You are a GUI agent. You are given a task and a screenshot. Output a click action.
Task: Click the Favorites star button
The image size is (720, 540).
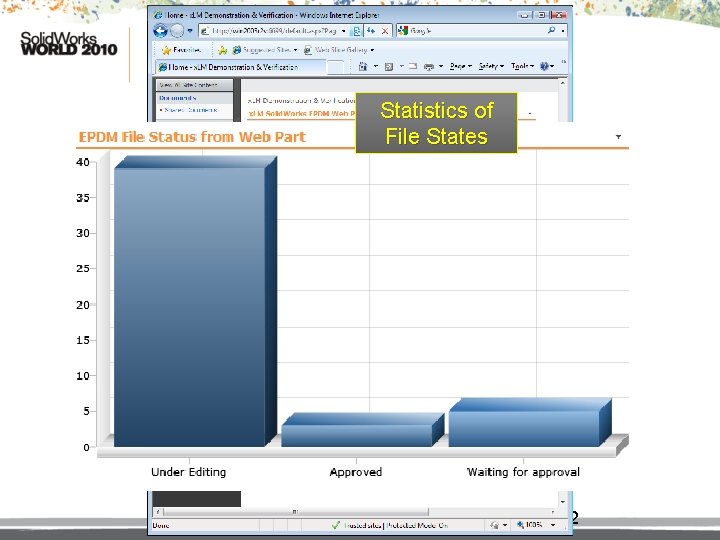tap(181, 50)
